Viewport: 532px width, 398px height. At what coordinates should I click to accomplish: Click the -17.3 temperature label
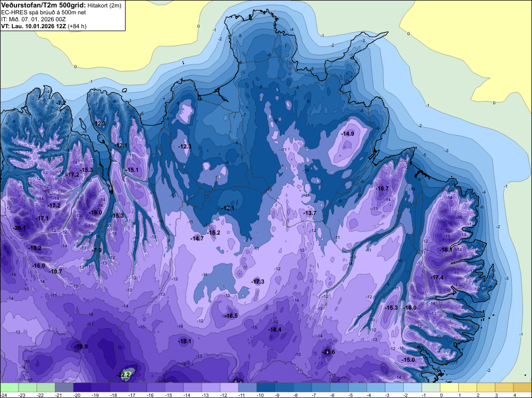(258, 281)
